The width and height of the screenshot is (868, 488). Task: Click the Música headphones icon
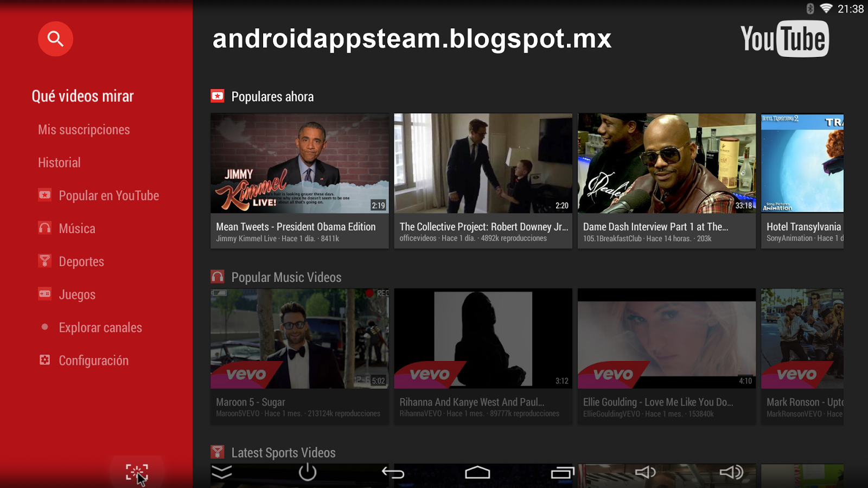(45, 228)
